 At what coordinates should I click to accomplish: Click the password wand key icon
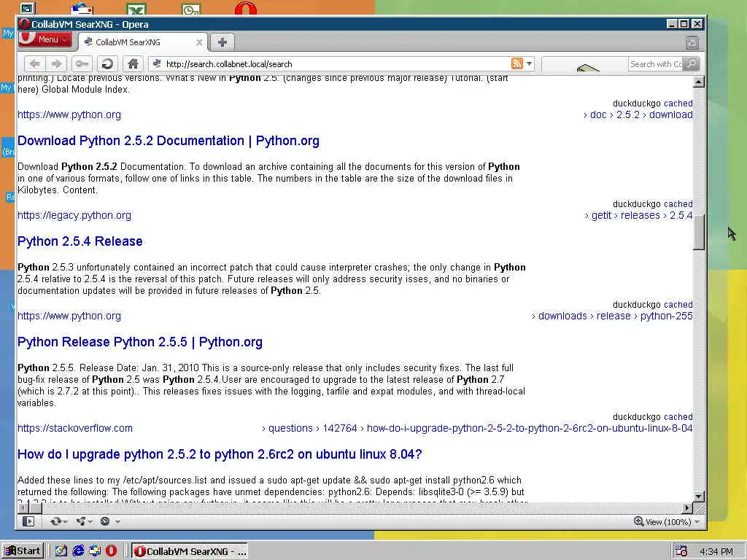82,64
